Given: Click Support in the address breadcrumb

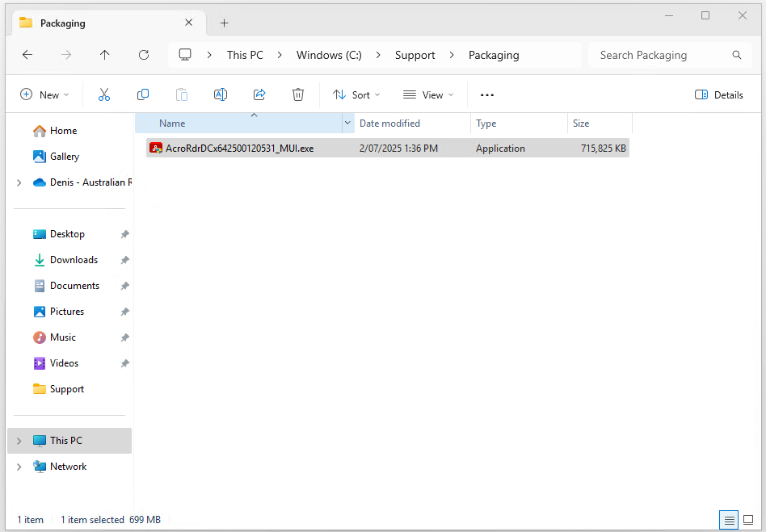Looking at the screenshot, I should click(415, 55).
